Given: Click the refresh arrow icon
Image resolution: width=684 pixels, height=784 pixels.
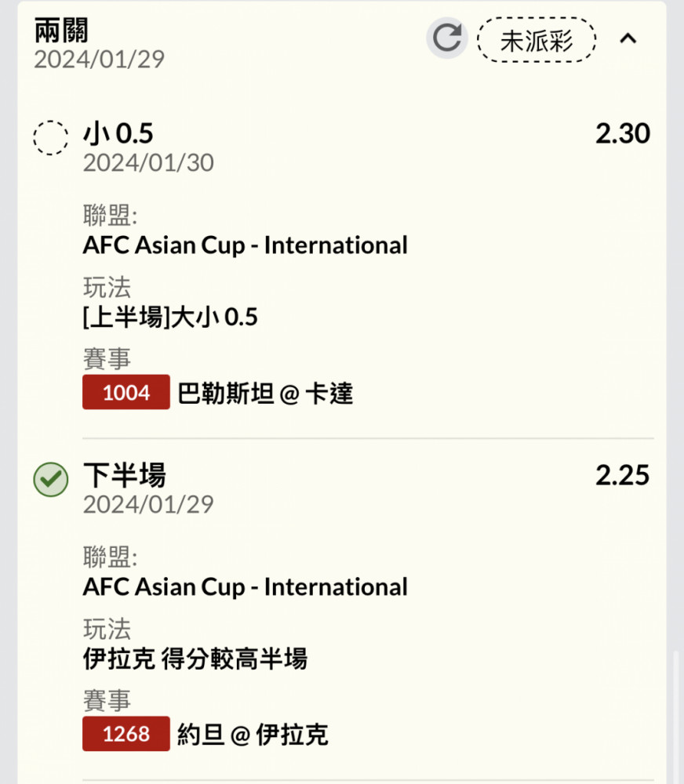Looking at the screenshot, I should (x=447, y=38).
